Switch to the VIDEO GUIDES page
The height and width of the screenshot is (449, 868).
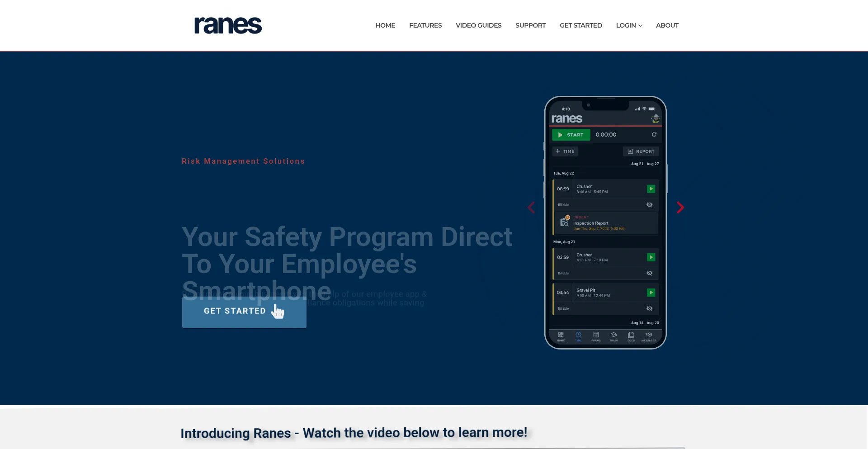tap(478, 25)
